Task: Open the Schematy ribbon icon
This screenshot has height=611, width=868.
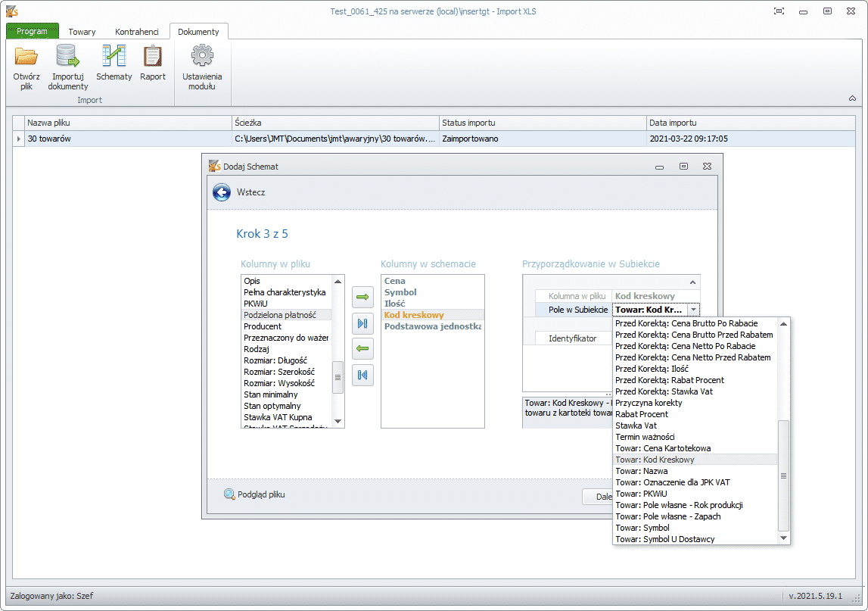Action: coord(114,57)
